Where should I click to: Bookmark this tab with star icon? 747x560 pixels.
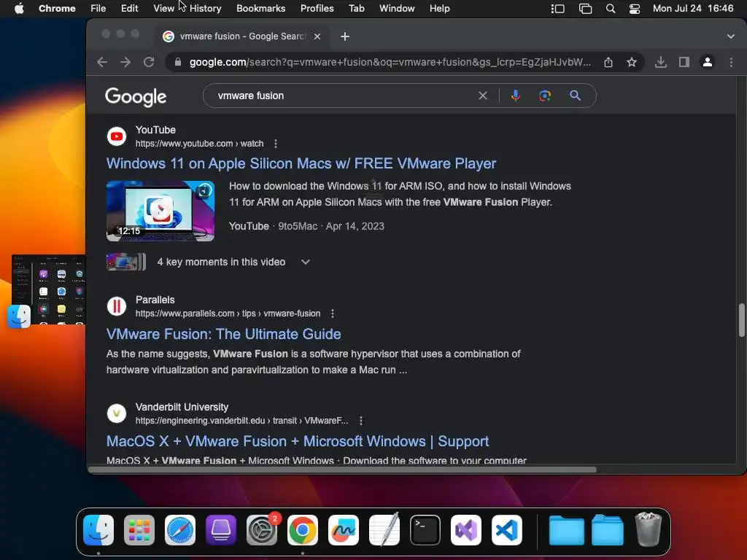tap(632, 62)
